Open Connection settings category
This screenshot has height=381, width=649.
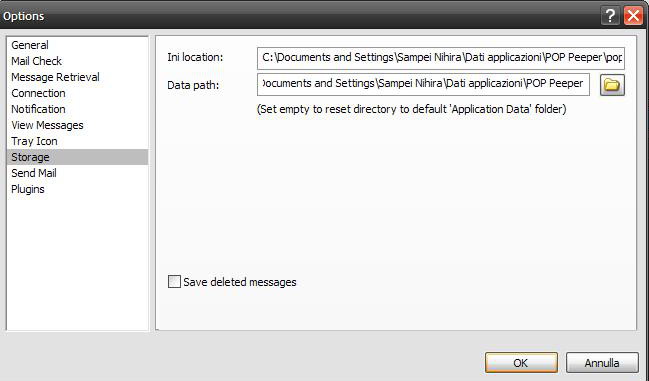coord(77,93)
